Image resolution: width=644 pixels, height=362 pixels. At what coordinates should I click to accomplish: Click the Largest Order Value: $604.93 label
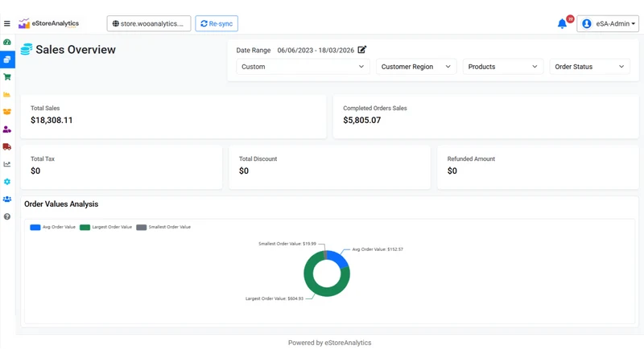point(275,298)
